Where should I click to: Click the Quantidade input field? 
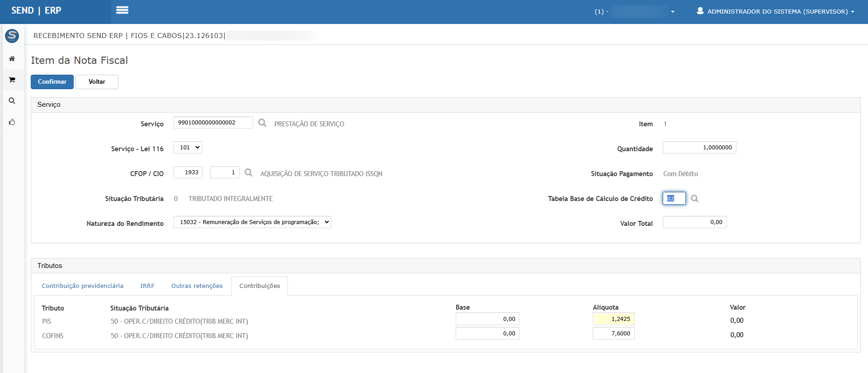coord(699,148)
